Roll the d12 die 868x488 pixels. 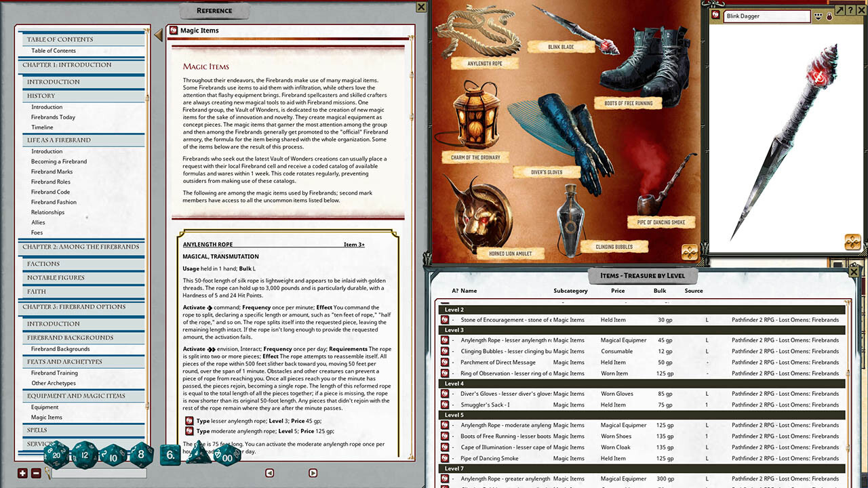[x=83, y=454]
